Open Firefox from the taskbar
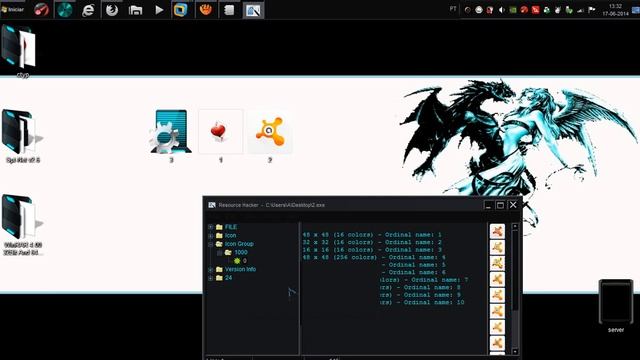Screen dimensions: 640x360 tap(112, 10)
